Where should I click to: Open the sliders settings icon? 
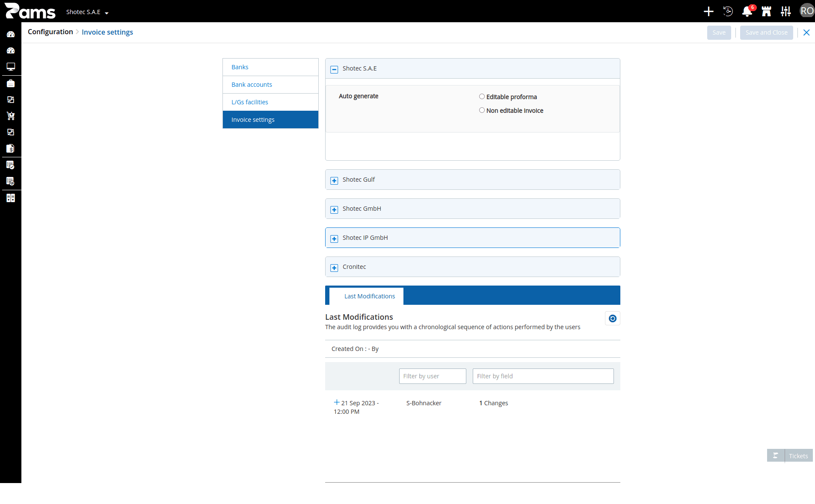coord(785,12)
